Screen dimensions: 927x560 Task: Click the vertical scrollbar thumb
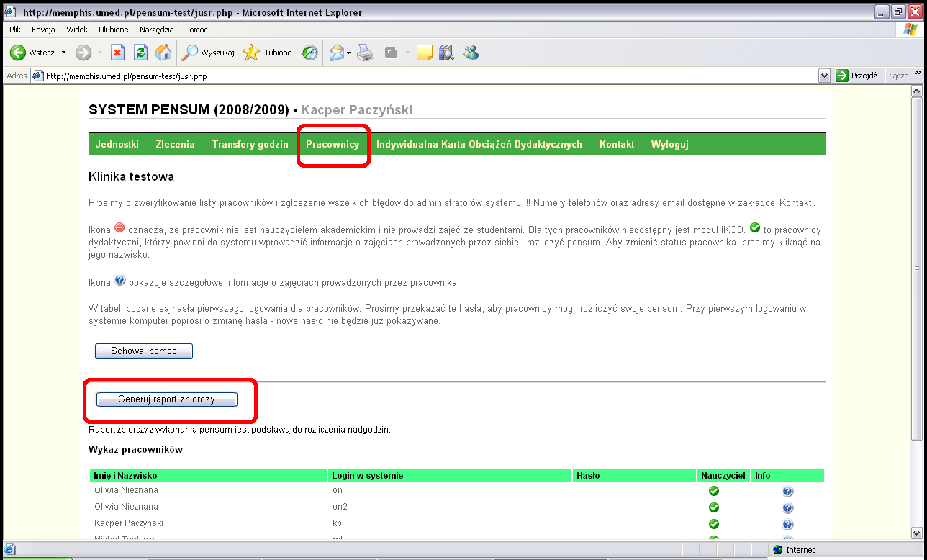tap(916, 268)
